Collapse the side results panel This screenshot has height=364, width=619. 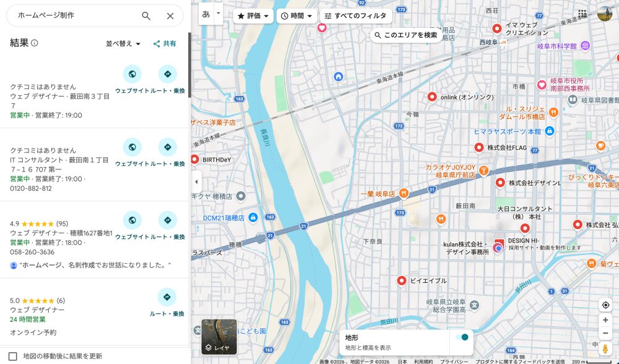point(197,181)
